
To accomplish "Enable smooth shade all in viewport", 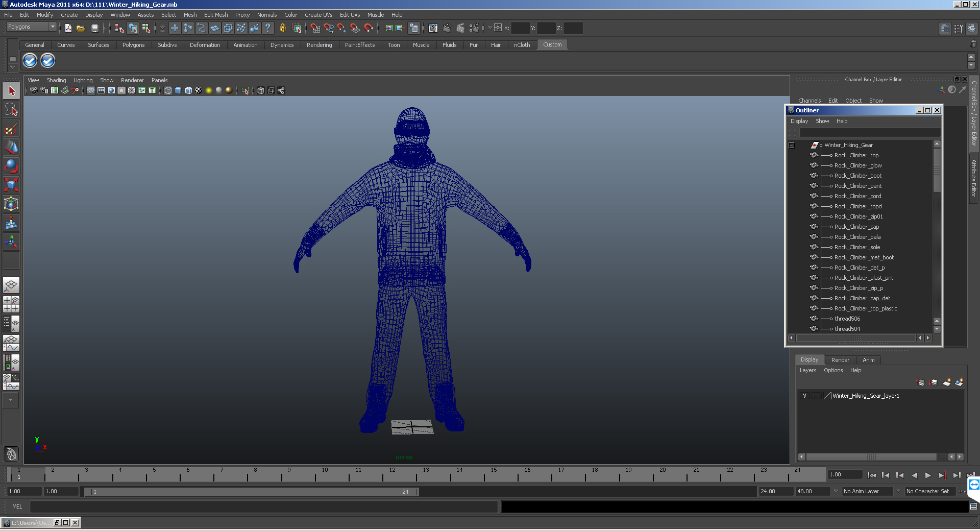I will click(178, 90).
